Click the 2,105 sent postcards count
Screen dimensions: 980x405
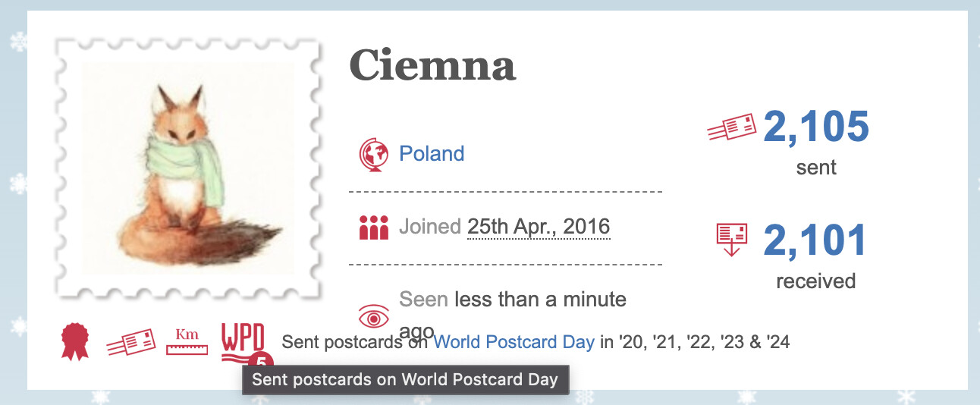[816, 127]
